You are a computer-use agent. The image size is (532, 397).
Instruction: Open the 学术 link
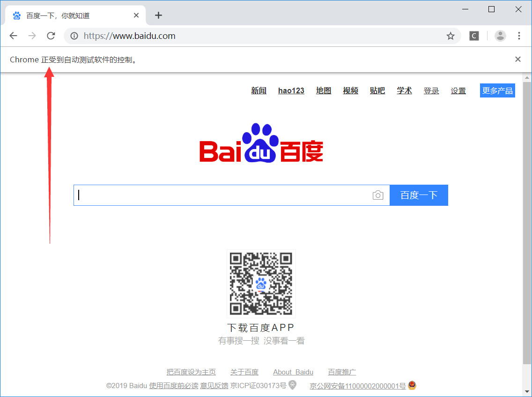coord(405,90)
